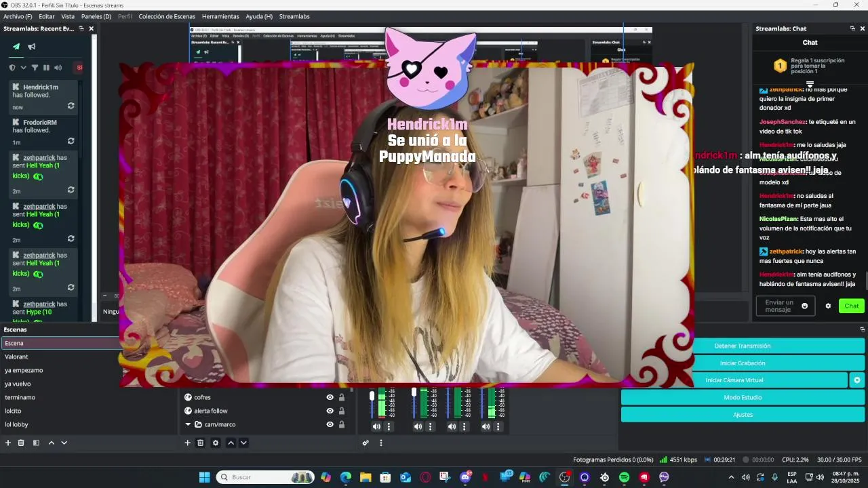Open advanced audio properties gears icon
This screenshot has height=488, width=868.
366,443
